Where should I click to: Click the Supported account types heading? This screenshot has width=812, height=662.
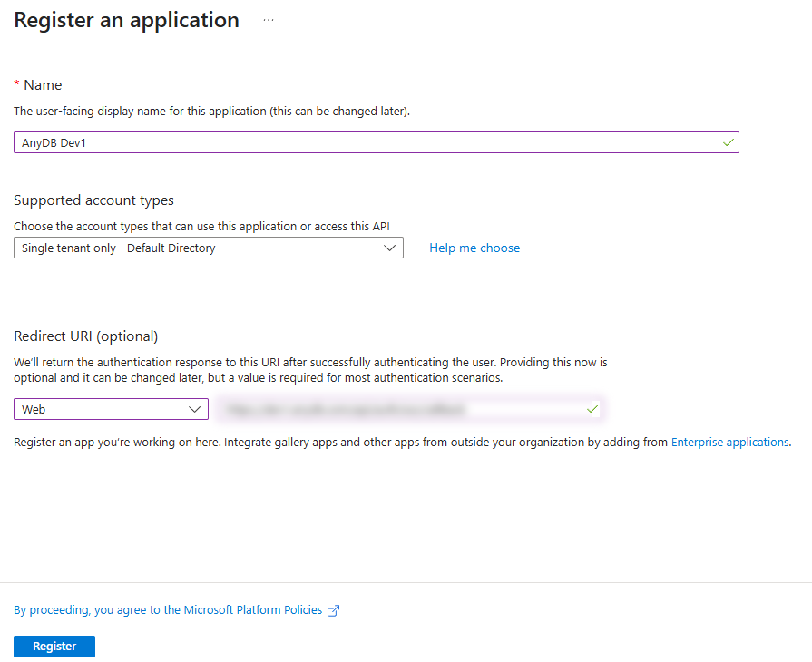click(93, 200)
